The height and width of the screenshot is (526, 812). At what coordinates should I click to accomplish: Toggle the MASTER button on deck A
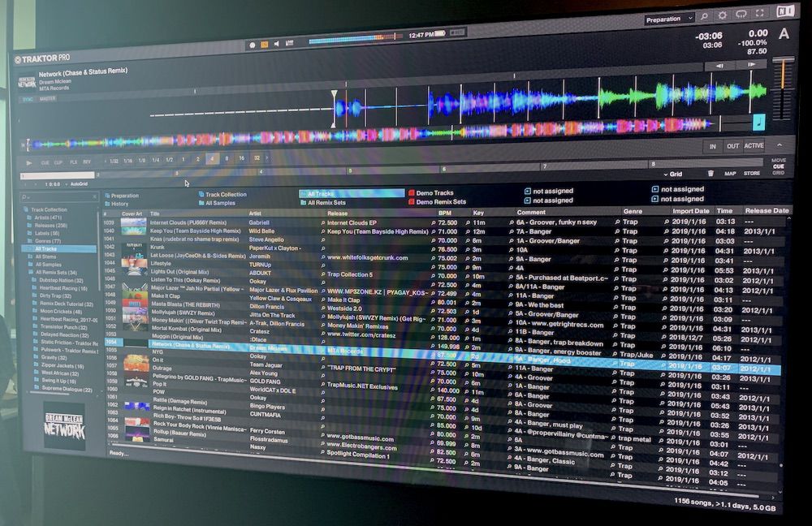click(47, 98)
